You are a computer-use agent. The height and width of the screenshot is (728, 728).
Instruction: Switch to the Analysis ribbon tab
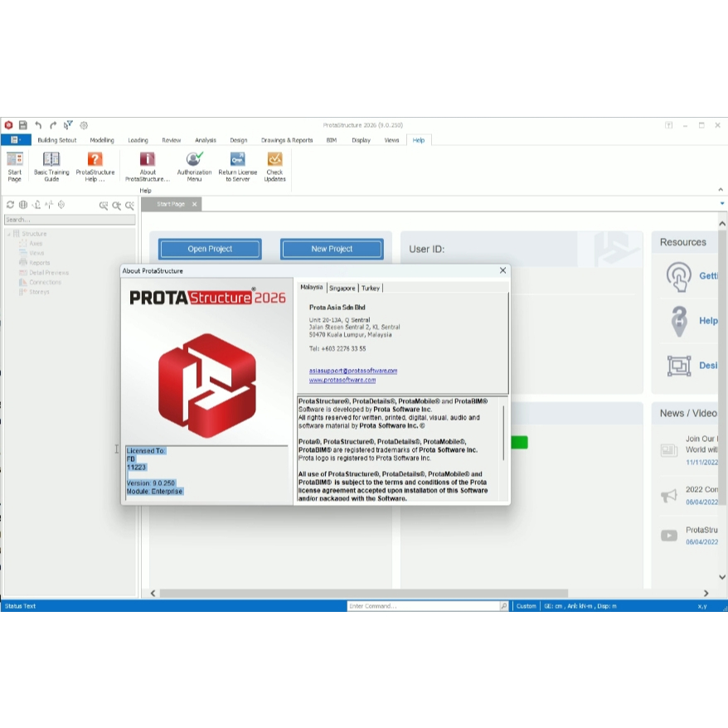(205, 140)
